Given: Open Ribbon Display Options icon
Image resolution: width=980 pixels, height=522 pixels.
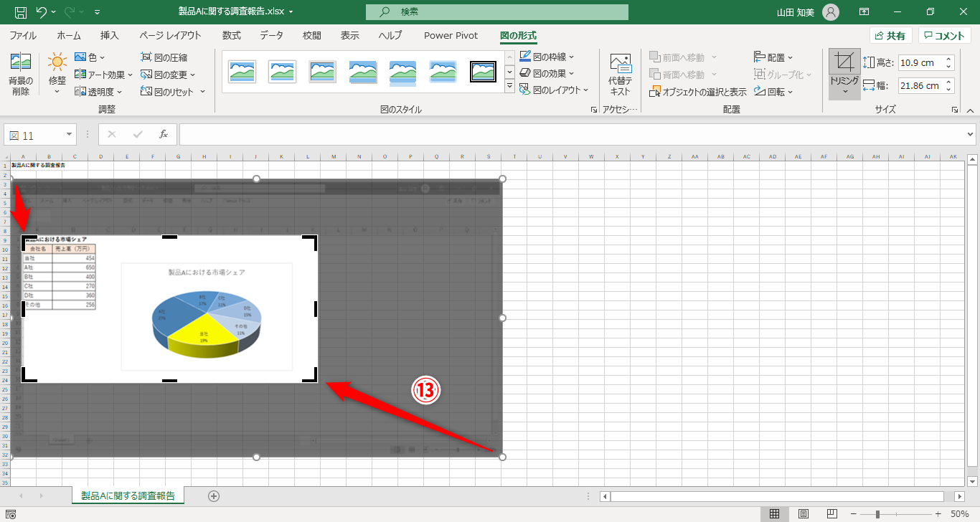Looking at the screenshot, I should click(864, 12).
